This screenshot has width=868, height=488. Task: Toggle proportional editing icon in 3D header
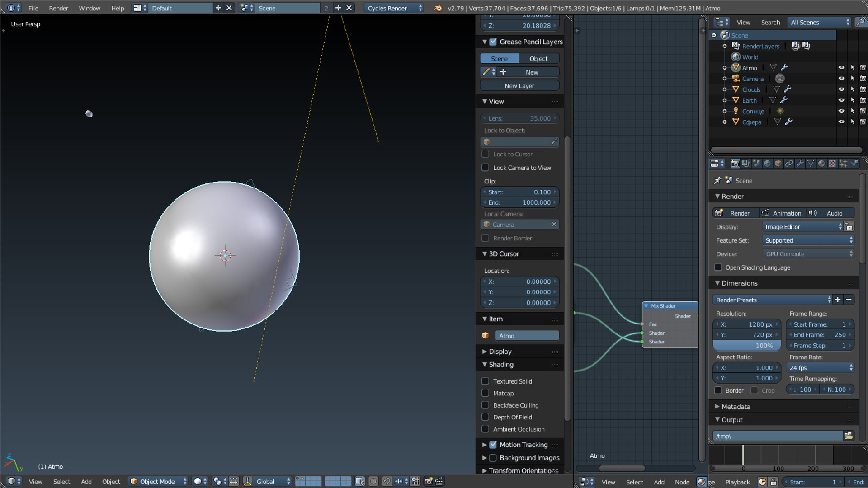point(373,482)
